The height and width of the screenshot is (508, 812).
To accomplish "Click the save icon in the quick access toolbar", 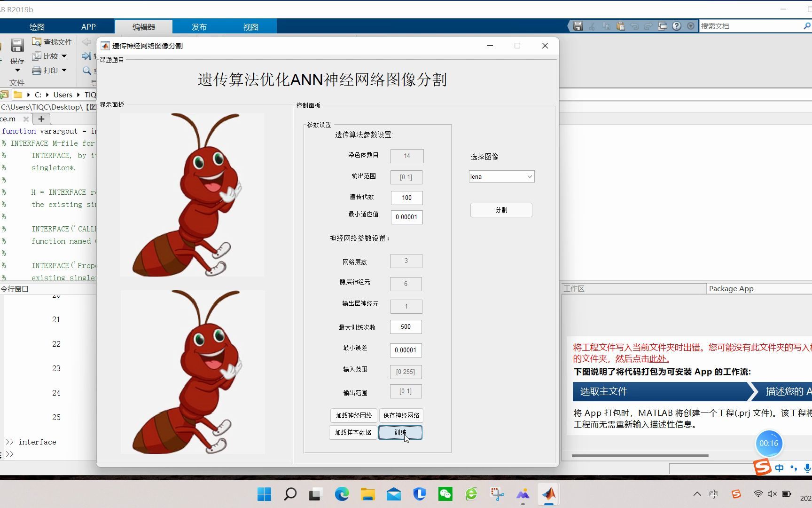I will tap(578, 26).
